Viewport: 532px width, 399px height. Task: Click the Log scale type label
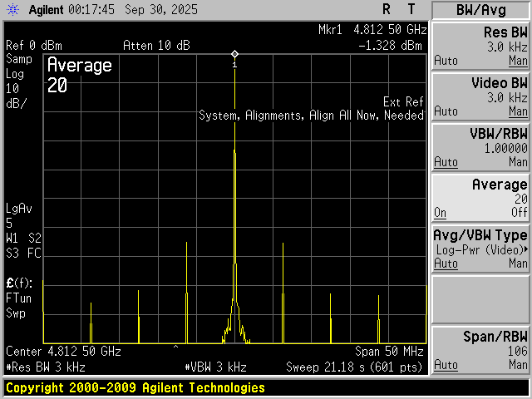coord(15,74)
